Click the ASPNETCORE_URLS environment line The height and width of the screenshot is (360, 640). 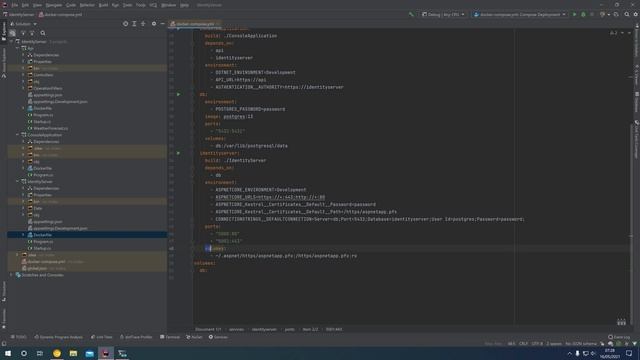(270, 197)
